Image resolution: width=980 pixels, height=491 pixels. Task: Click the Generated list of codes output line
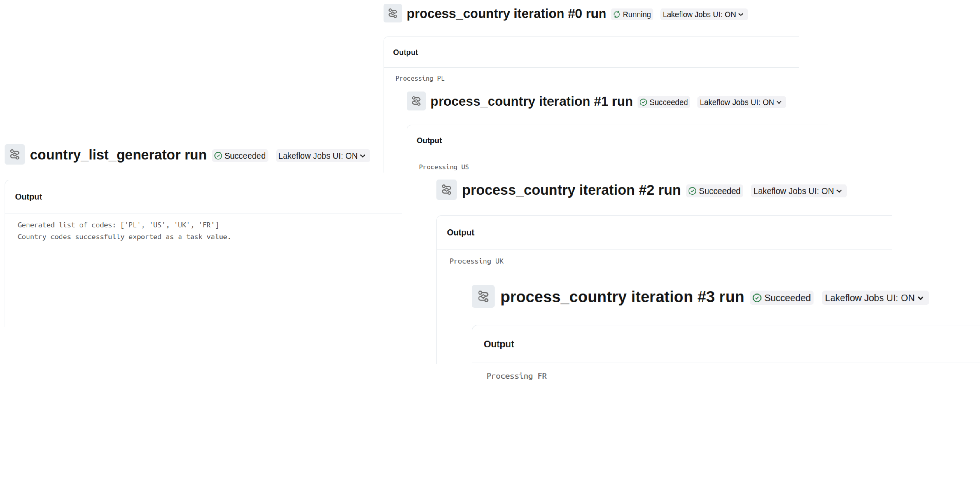tap(118, 225)
